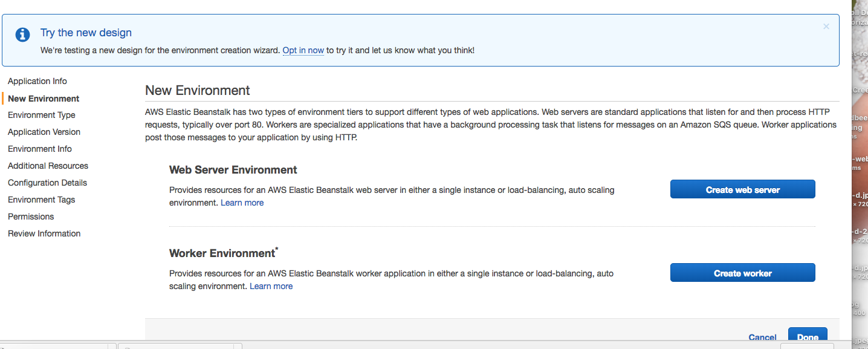Open Environment Type step
868x349 pixels.
click(42, 115)
